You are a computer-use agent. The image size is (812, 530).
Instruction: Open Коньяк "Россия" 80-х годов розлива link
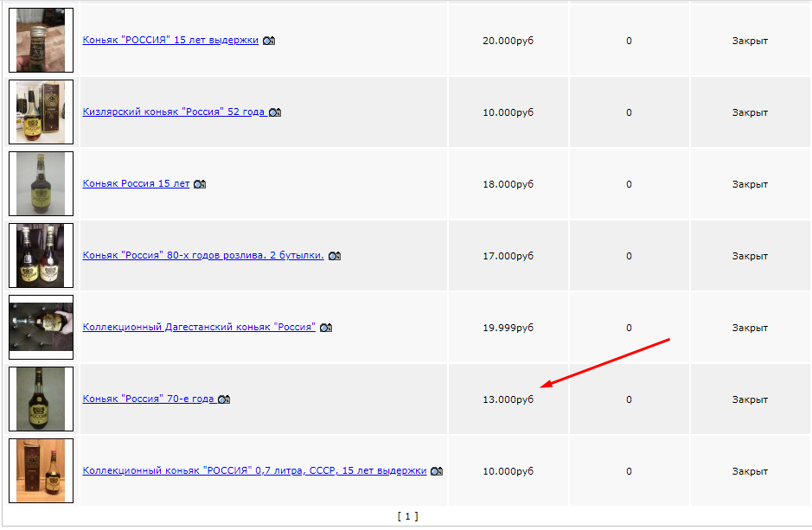coord(203,256)
